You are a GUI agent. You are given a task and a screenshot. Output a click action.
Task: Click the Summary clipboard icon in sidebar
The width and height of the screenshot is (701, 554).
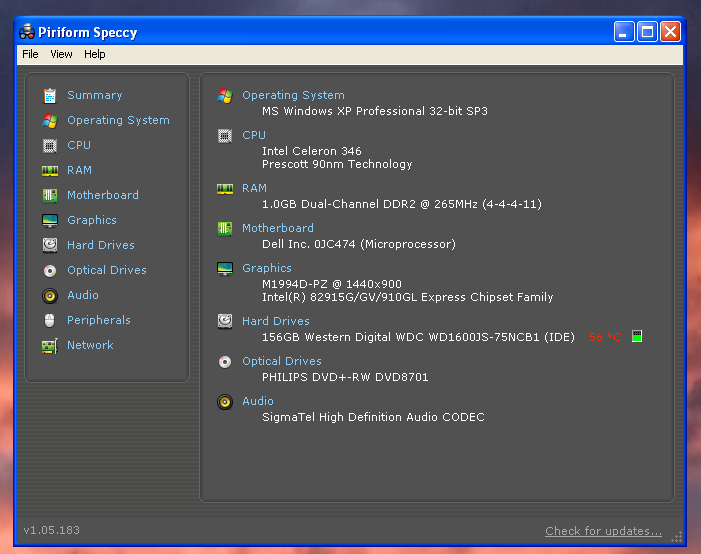coord(50,96)
